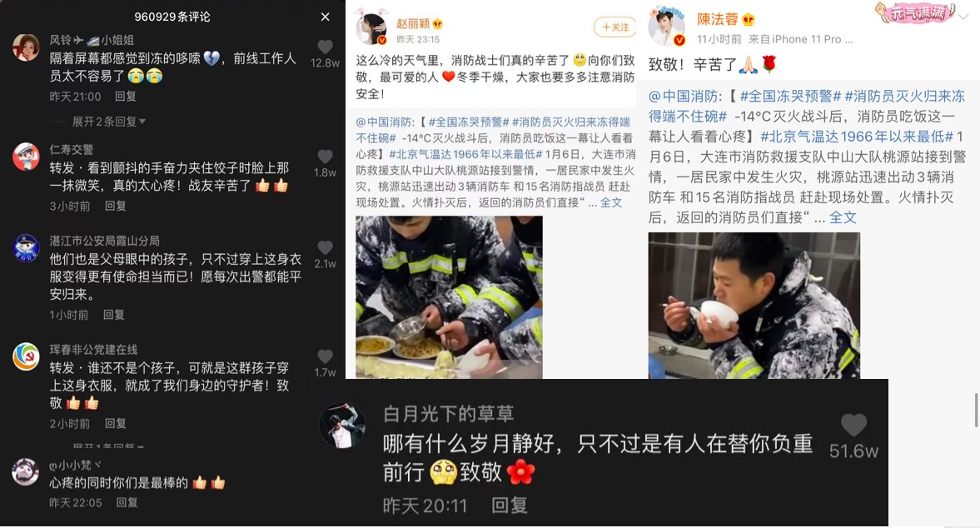Like 白月光下的草草 comment with 51.6w heart

point(853,425)
